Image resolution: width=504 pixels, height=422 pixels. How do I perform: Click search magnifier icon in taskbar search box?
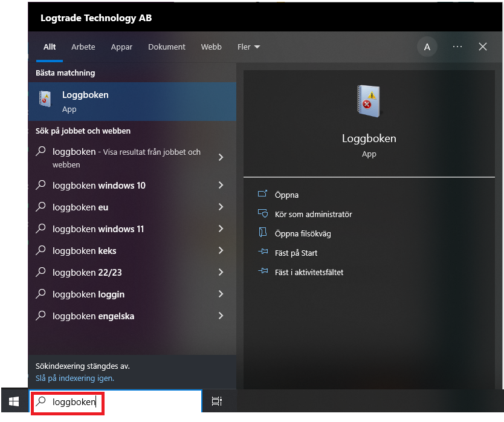tap(41, 401)
